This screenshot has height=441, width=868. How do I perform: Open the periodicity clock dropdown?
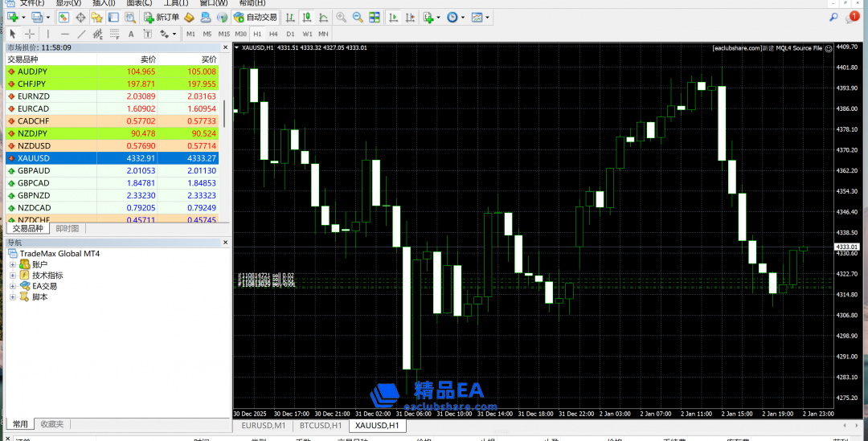[x=455, y=17]
